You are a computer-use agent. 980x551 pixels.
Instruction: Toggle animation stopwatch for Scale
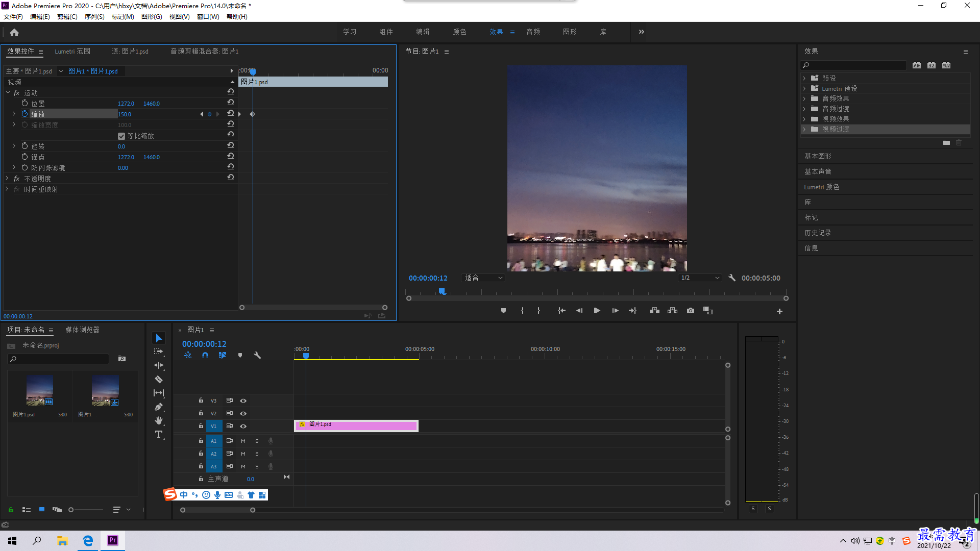(24, 114)
